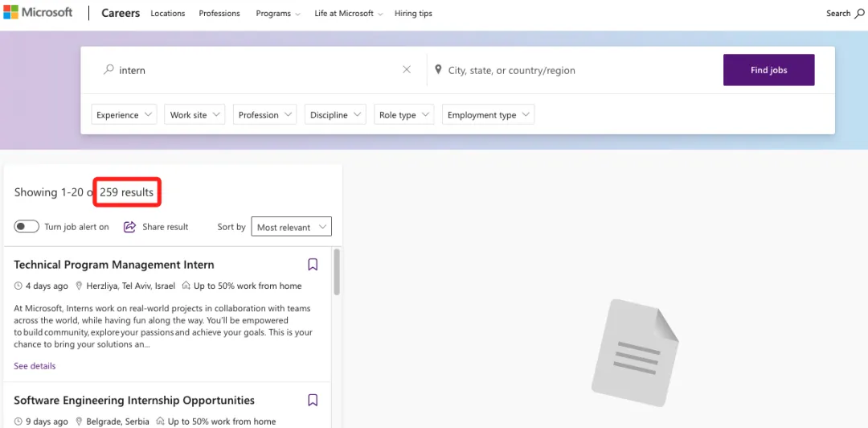Click the Turn job alert on label
868x428 pixels.
pyautogui.click(x=77, y=227)
